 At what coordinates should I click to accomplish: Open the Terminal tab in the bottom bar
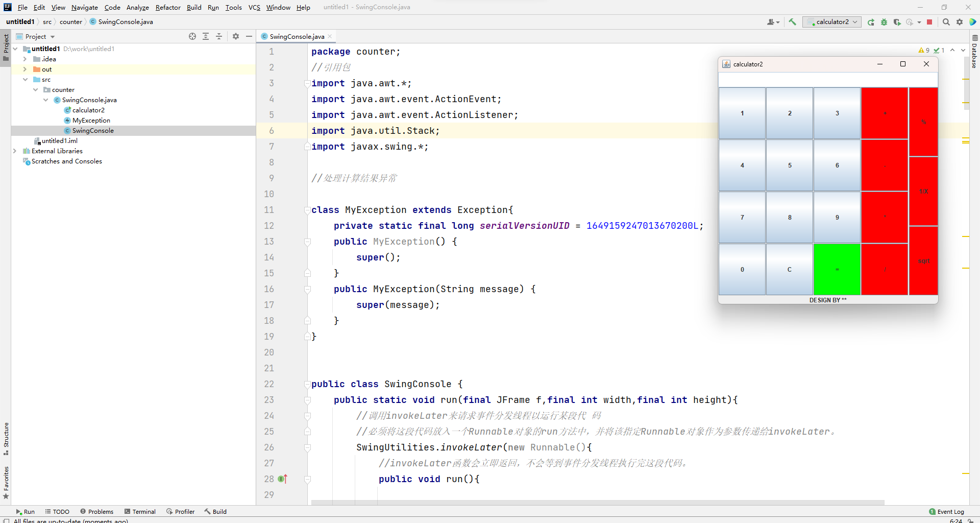(140, 511)
